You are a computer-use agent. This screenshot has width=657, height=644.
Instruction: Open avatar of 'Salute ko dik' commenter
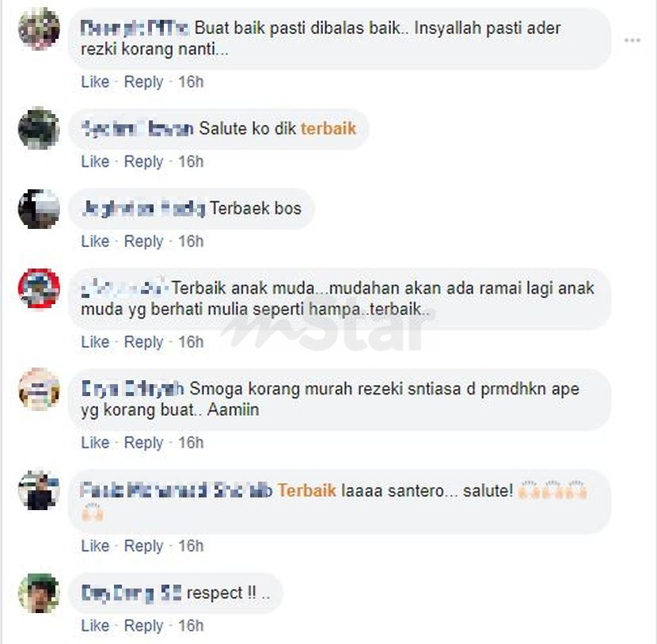click(39, 128)
